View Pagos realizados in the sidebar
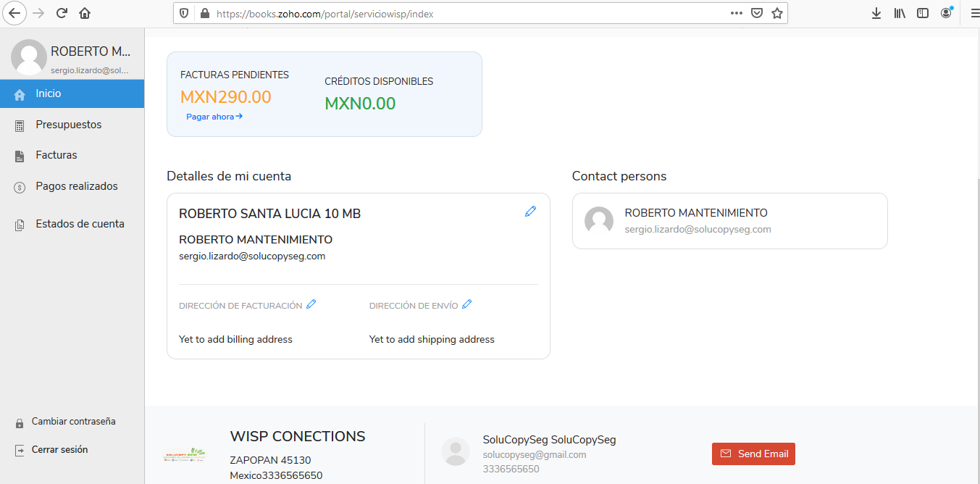The height and width of the screenshot is (484, 980). tap(77, 186)
